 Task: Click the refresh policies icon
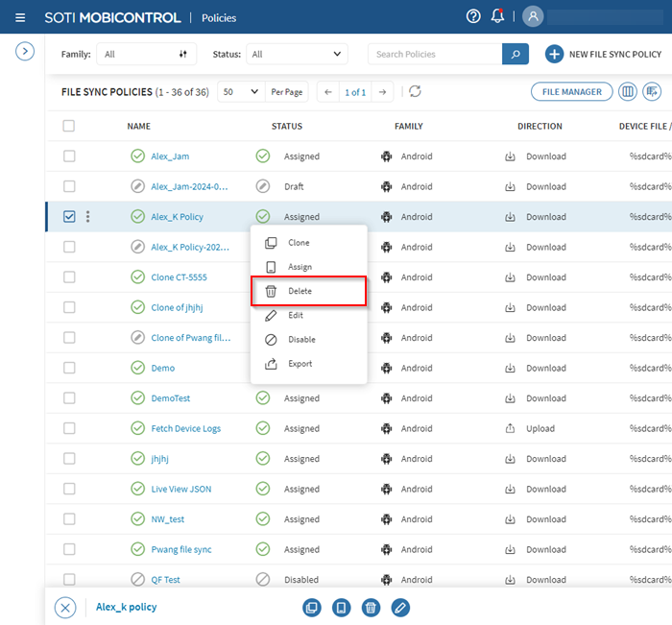pyautogui.click(x=415, y=92)
